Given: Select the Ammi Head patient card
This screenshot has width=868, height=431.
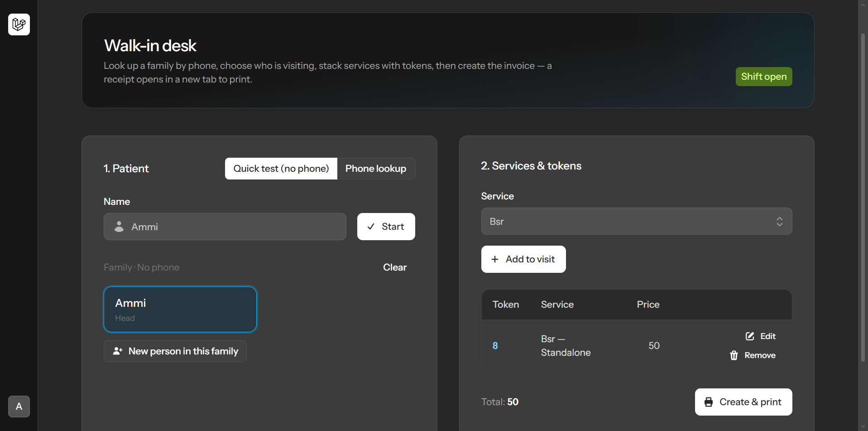Looking at the screenshot, I should tap(180, 310).
